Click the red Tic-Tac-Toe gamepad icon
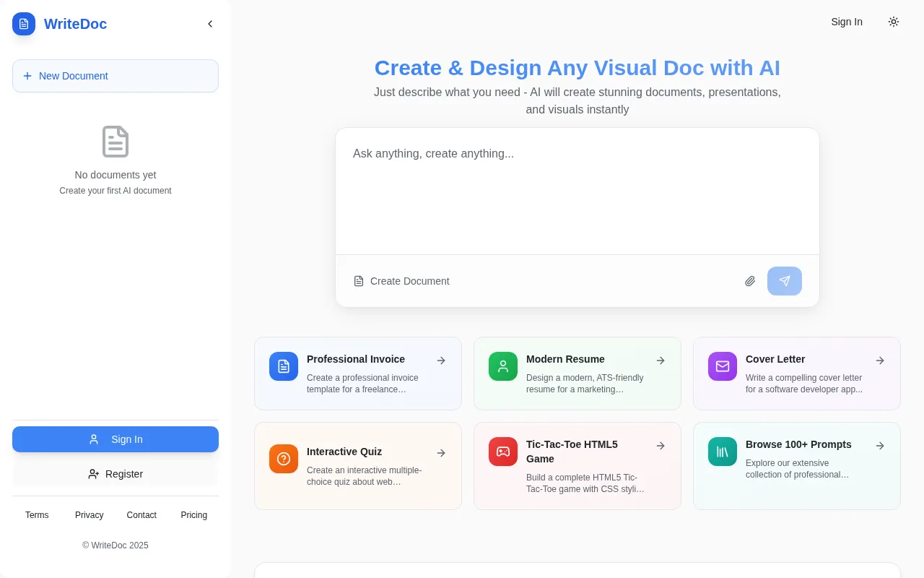The width and height of the screenshot is (924, 578). tap(503, 452)
